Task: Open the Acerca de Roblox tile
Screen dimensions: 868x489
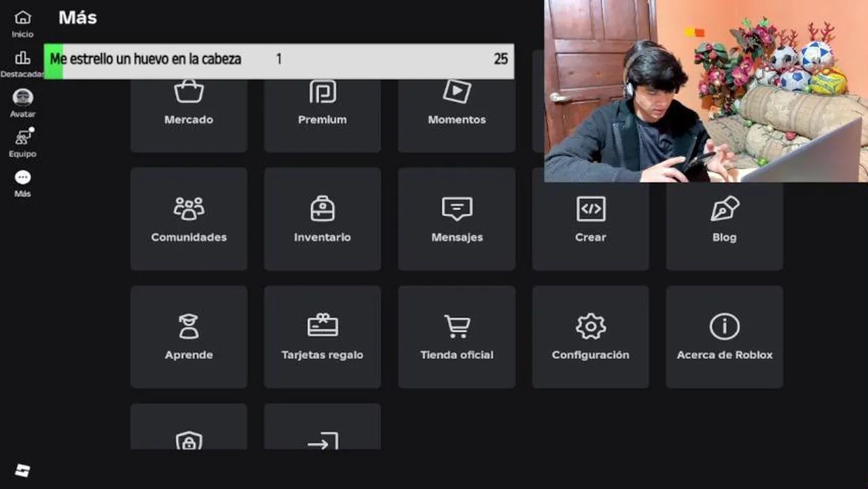Action: tap(724, 337)
